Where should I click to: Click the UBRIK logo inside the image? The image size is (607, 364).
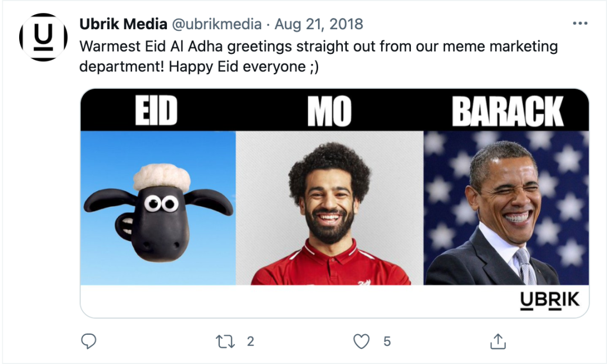coord(549,301)
